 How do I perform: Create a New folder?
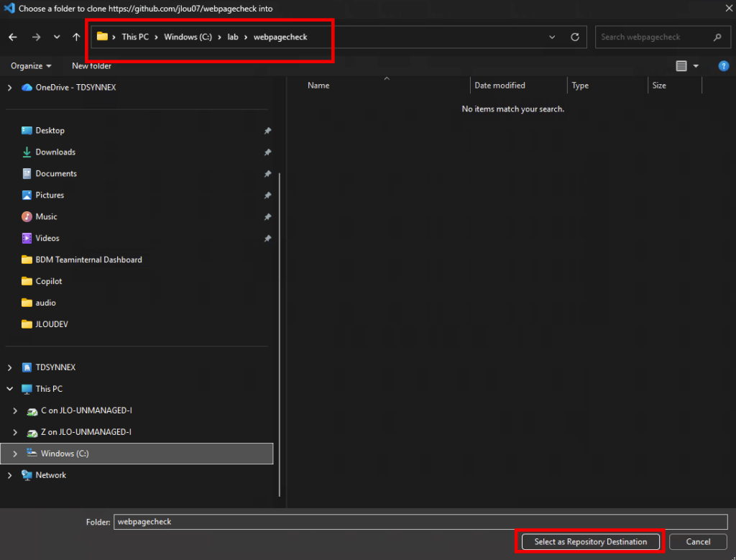click(91, 66)
